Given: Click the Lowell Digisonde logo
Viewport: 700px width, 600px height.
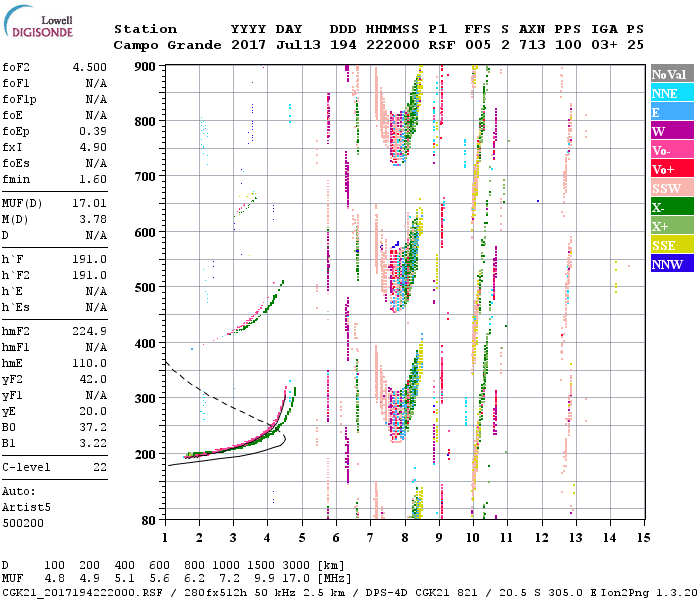Looking at the screenshot, I should (38, 22).
